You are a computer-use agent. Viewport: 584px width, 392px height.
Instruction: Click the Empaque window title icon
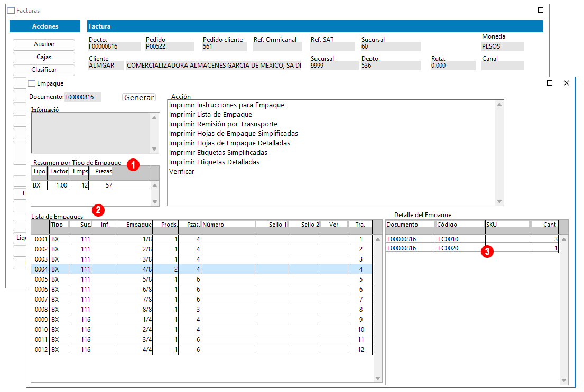point(32,83)
